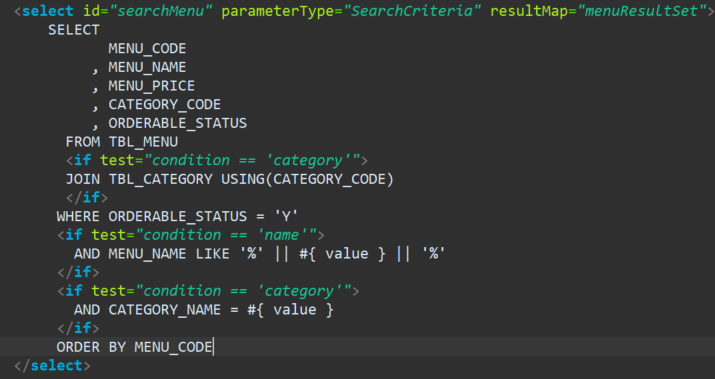Click the ORDER BY MENU_CODE line
This screenshot has height=379, width=715.
(135, 347)
